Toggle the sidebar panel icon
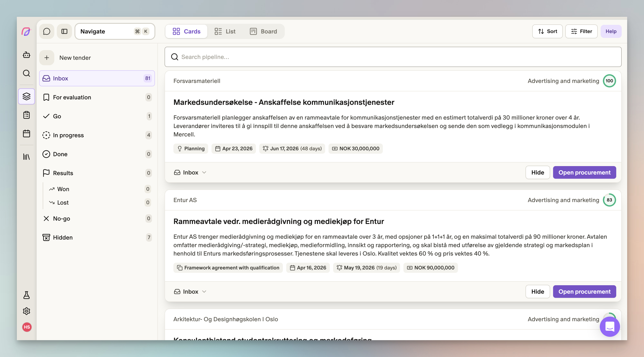The height and width of the screenshot is (357, 644). coord(64,31)
